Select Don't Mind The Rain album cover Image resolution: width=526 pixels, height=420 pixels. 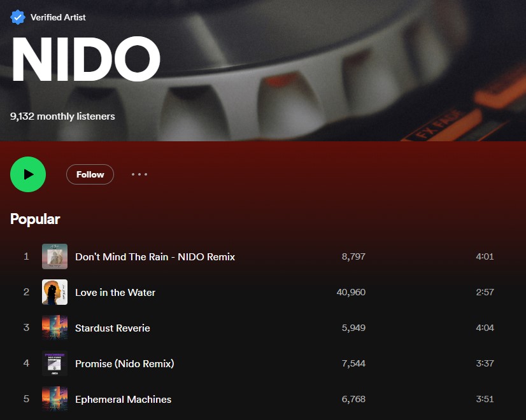click(x=55, y=256)
